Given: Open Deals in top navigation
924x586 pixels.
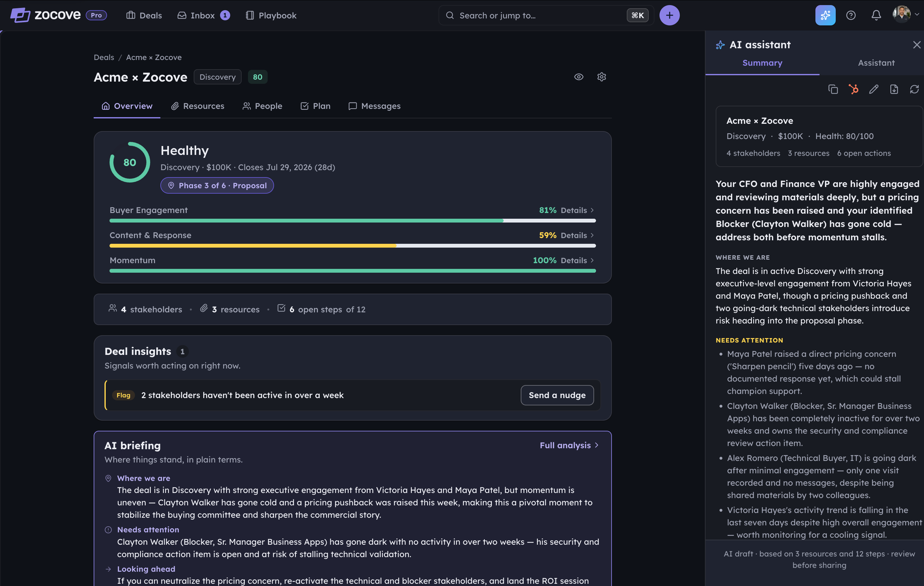Looking at the screenshot, I should coord(144,15).
